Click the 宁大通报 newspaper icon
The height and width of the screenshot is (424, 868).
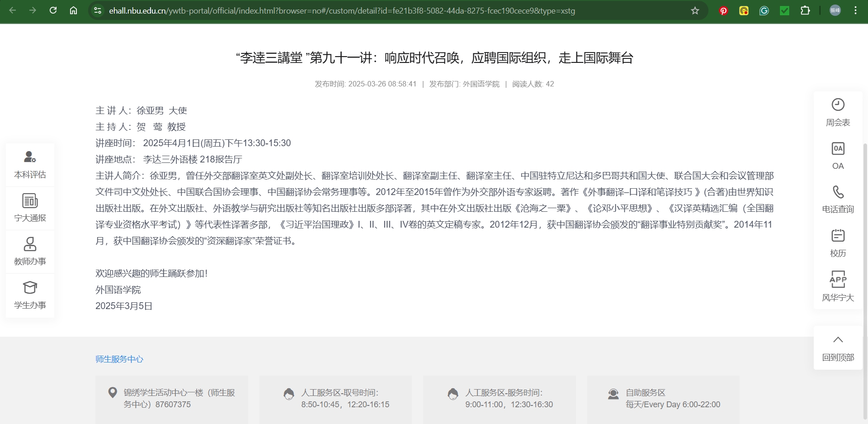pos(30,201)
